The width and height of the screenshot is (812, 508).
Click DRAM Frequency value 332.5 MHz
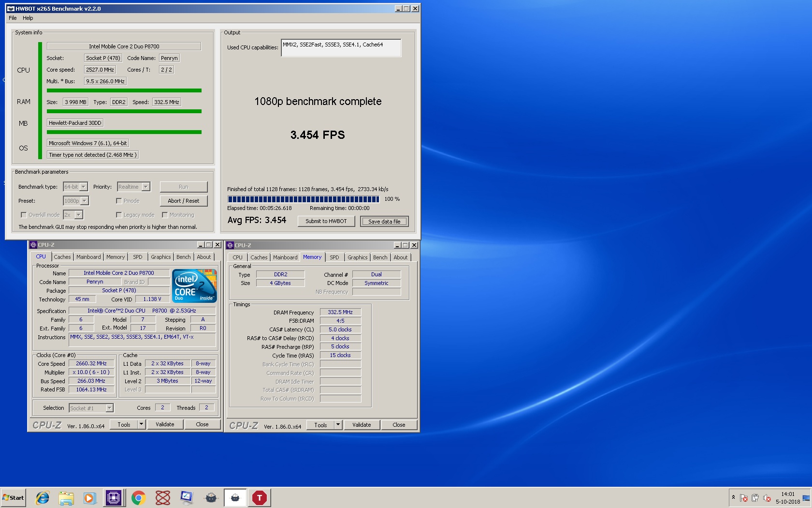tap(340, 312)
